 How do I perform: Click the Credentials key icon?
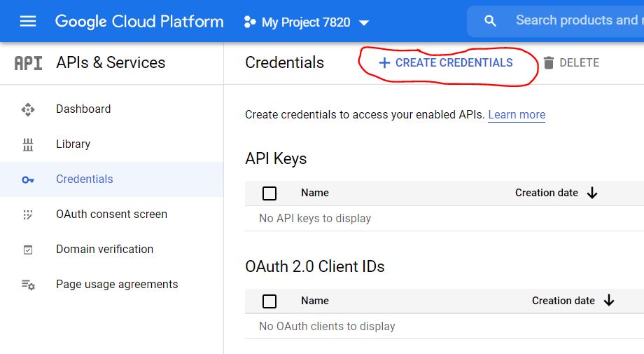pos(28,179)
